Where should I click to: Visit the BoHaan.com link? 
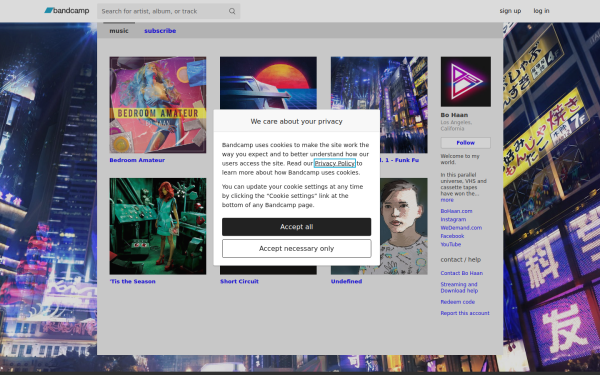tap(456, 211)
